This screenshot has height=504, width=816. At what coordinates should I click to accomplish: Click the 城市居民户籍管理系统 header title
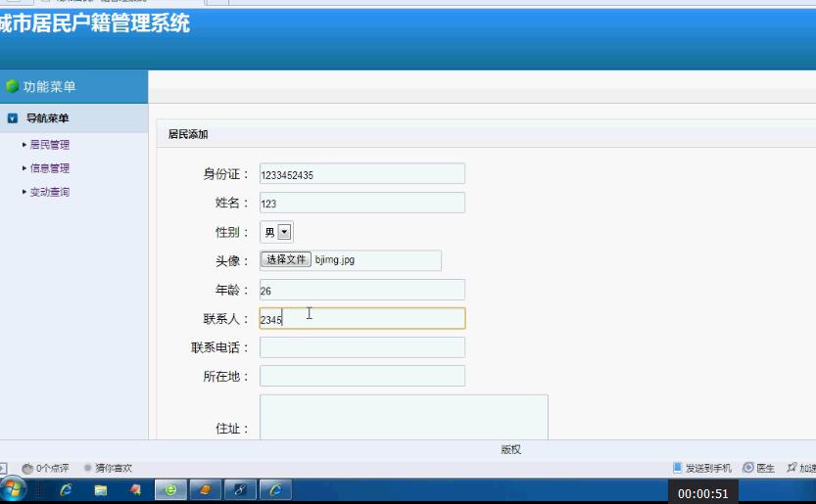(x=95, y=23)
